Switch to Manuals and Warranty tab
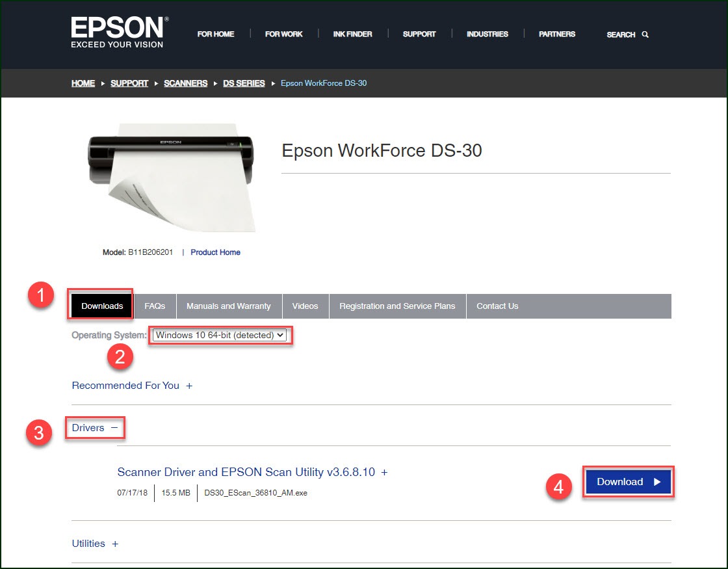The height and width of the screenshot is (569, 728). [x=228, y=306]
